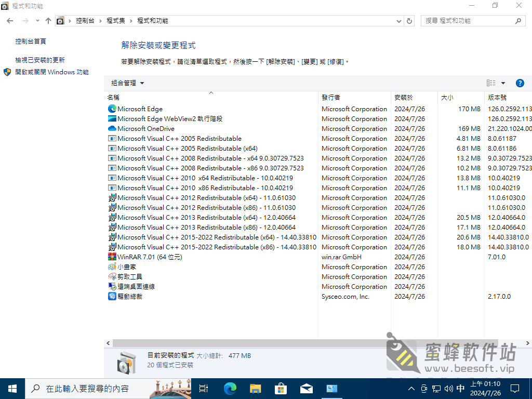The height and width of the screenshot is (399, 532).
Task: Click the win.rar GmbH publisher cell
Action: (x=341, y=257)
